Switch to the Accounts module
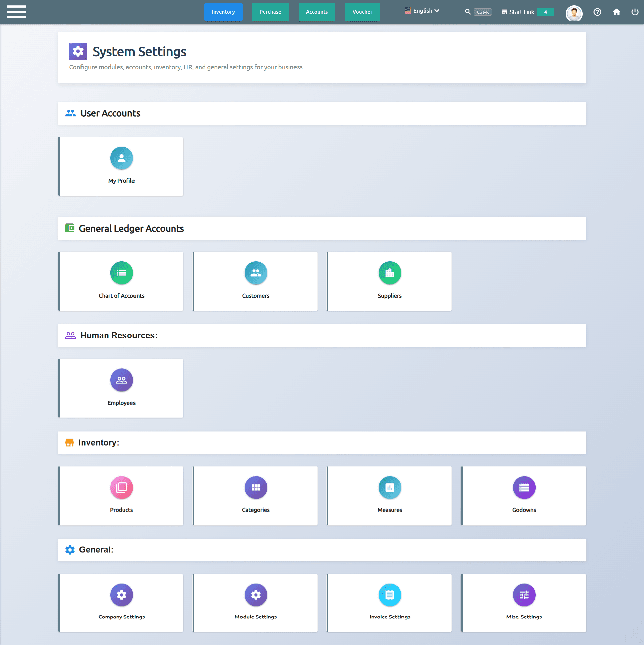644x646 pixels. tap(316, 12)
